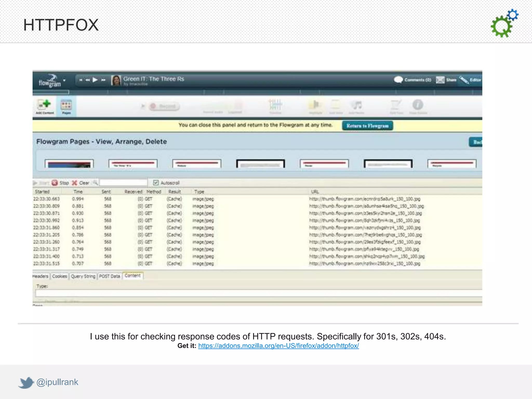Select the request with time 0.930

[x=257, y=213]
